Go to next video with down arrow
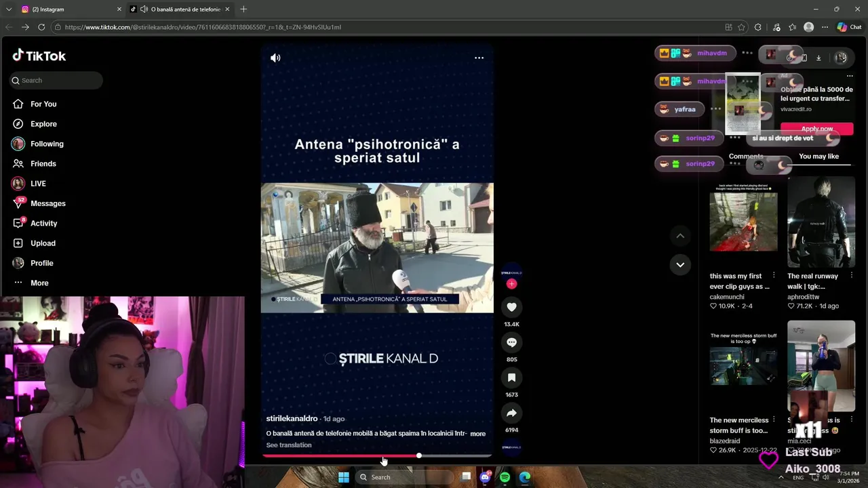 point(680,264)
